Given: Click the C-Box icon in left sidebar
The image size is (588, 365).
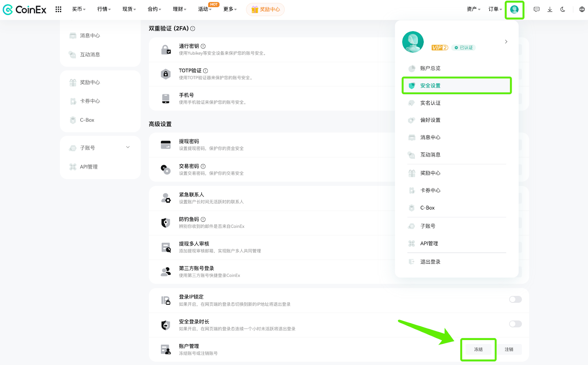Looking at the screenshot, I should pyautogui.click(x=72, y=120).
